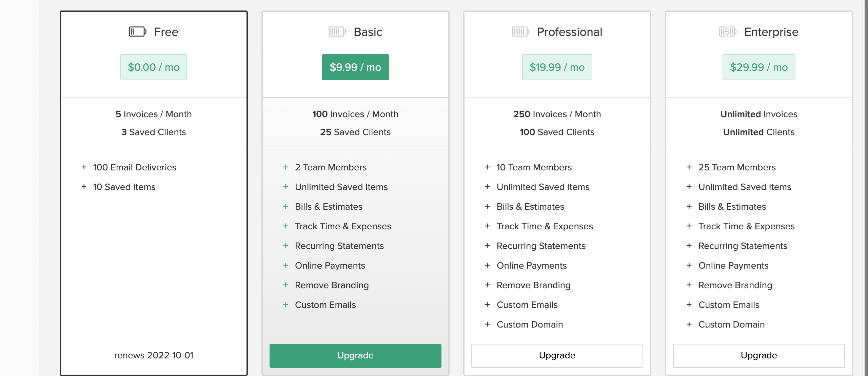
Task: Select the $9.99 / mo price badge
Action: [355, 67]
